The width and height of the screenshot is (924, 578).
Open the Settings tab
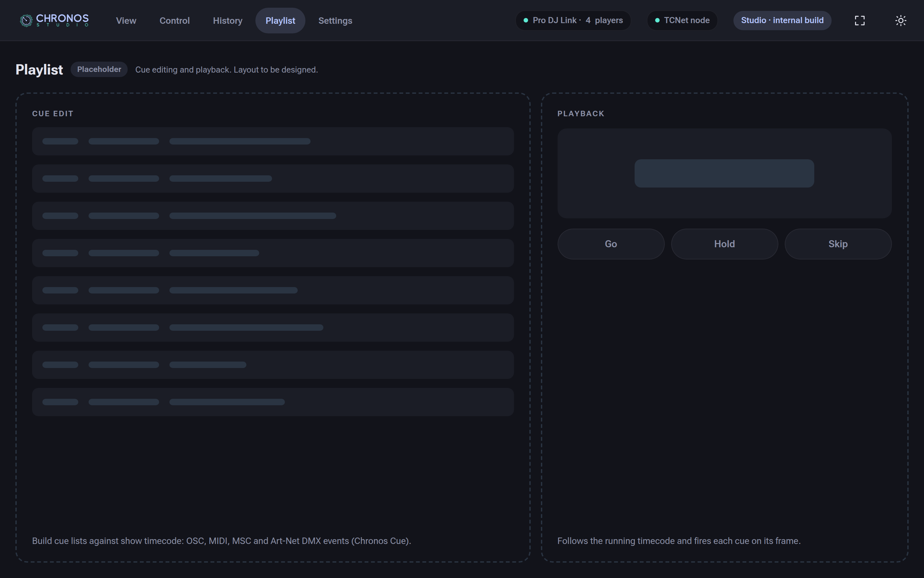(x=335, y=21)
